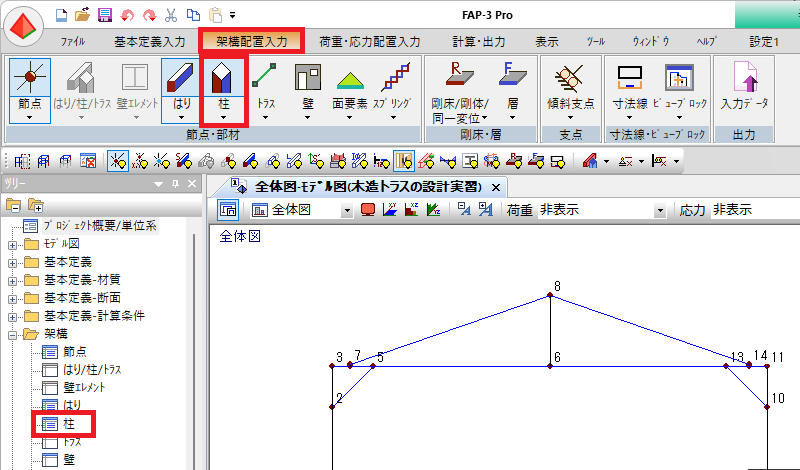The width and height of the screenshot is (800, 470).
Task: Click the dashed selection rectangle toolbar icon
Action: (22, 162)
